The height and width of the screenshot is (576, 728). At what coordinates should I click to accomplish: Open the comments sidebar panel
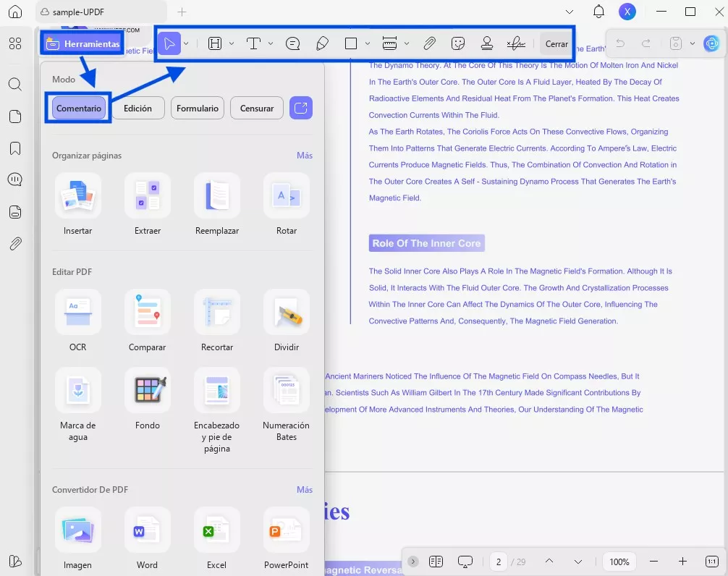(15, 179)
